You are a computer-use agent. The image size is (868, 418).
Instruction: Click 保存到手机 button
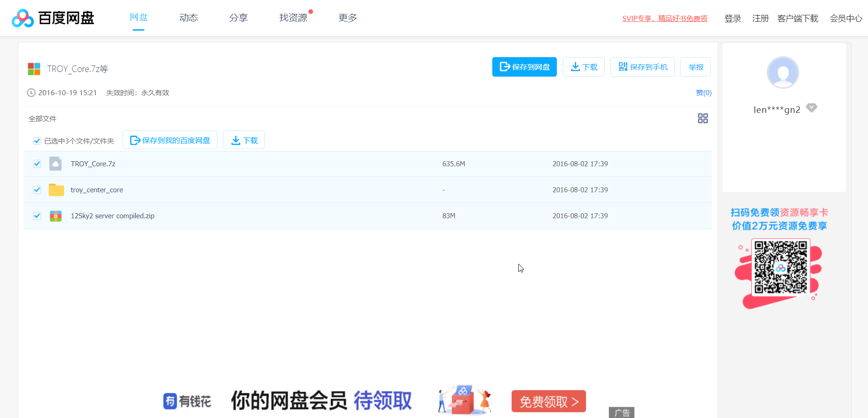pos(642,67)
